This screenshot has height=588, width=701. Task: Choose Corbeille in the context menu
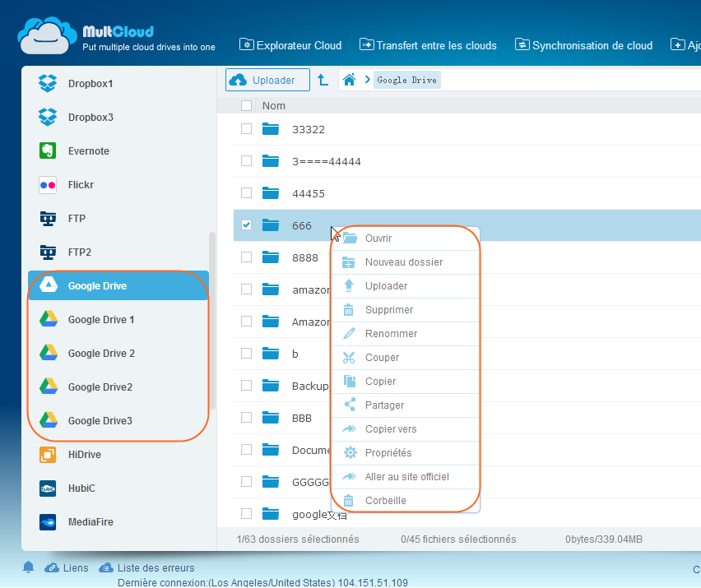tap(405, 501)
